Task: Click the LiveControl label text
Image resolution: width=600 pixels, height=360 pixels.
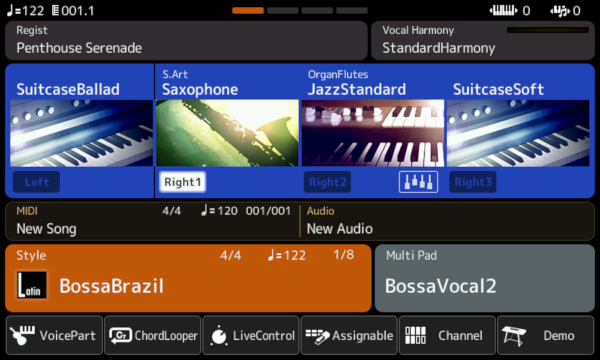Action: 264,336
